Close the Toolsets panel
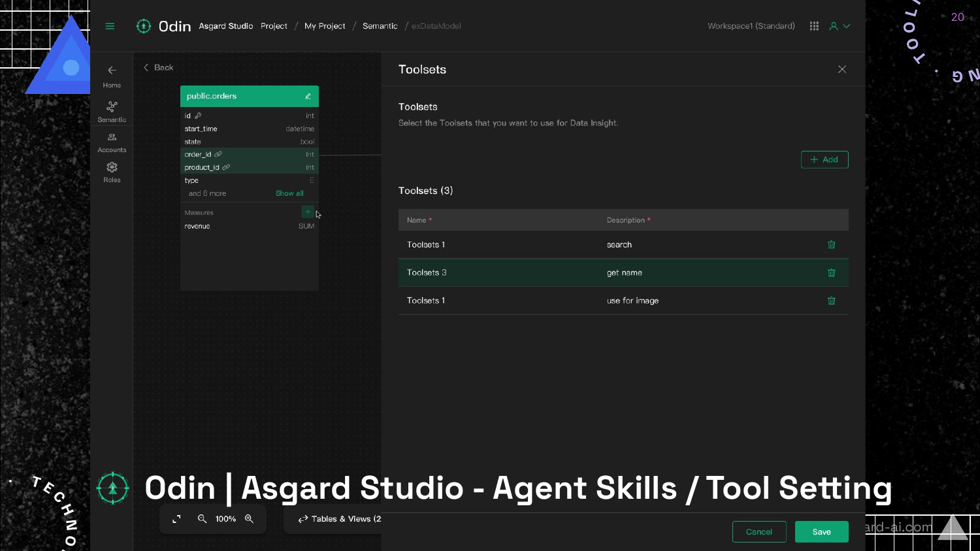This screenshot has width=980, height=551. (842, 69)
